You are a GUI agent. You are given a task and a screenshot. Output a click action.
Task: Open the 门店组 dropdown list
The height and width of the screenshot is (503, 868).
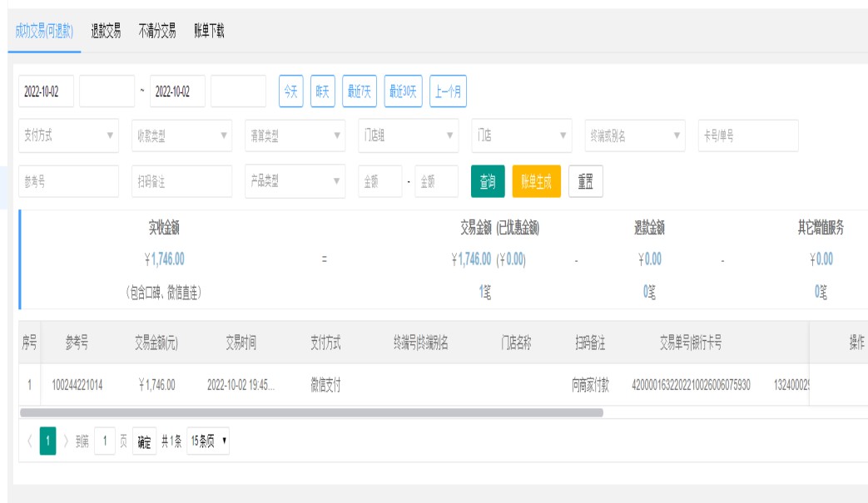(x=408, y=136)
